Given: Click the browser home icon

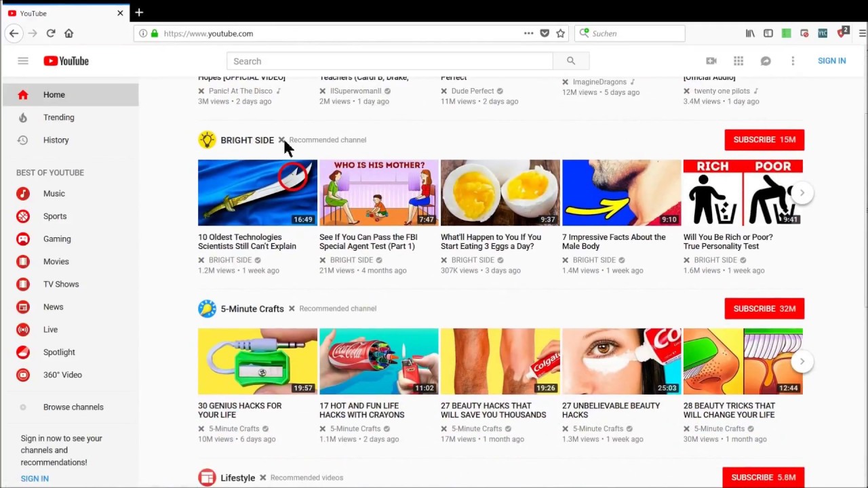Looking at the screenshot, I should pos(68,33).
